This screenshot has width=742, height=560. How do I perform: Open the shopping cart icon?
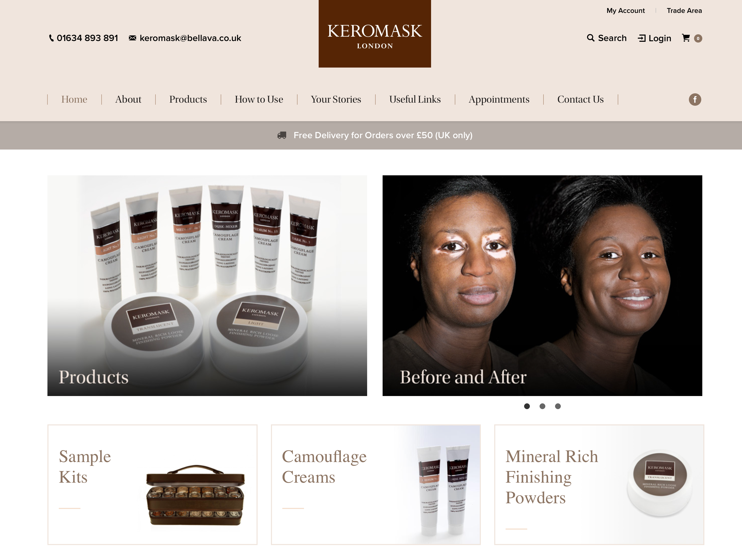686,38
